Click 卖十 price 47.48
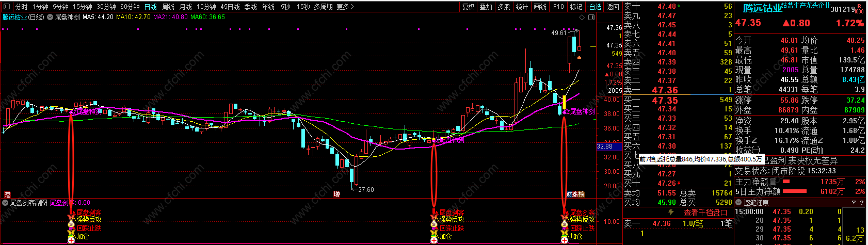This screenshot has height=245, width=868. pos(667,6)
